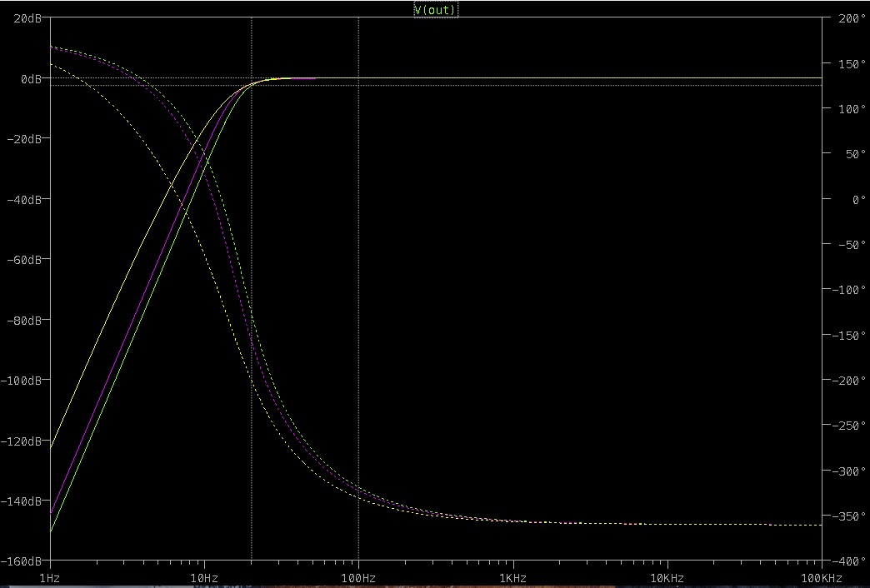Click the -350° phase tick label
Viewport: 870px width, 588px height.
(x=848, y=516)
